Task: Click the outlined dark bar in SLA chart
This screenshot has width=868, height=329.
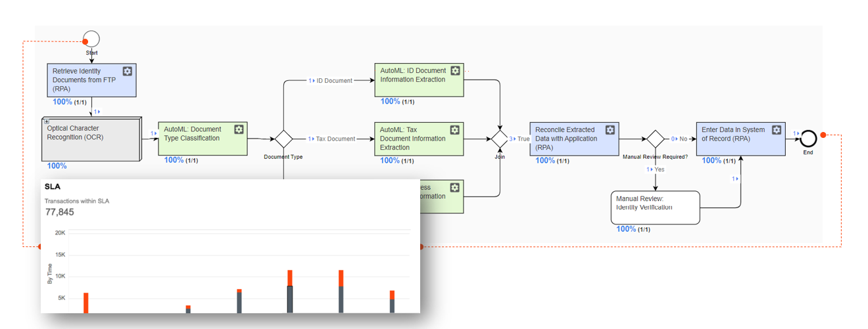Action: pos(289,299)
